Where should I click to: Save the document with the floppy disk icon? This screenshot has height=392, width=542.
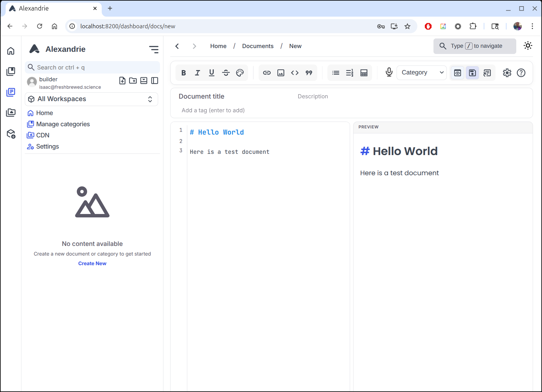[x=472, y=73]
